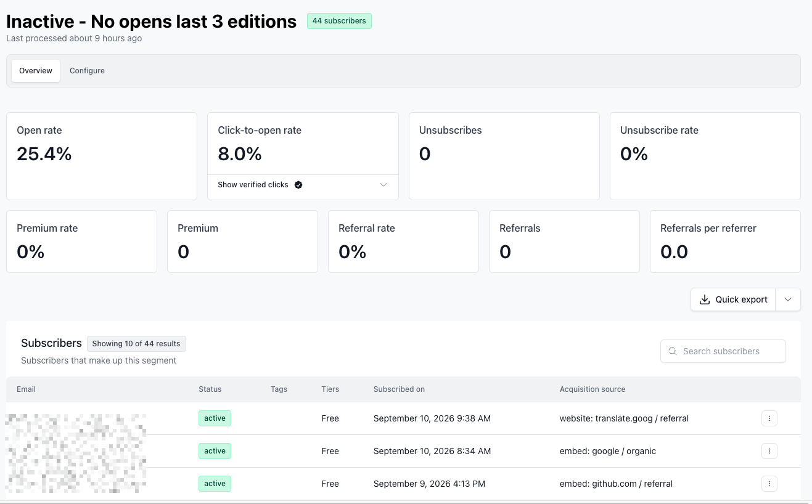812x504 pixels.
Task: Click Free tier in google / organic row
Action: [x=330, y=451]
